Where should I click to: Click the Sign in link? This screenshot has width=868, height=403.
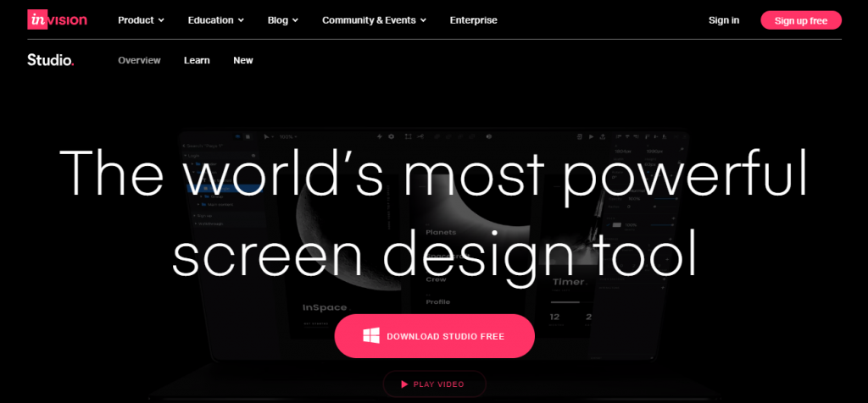click(x=724, y=20)
